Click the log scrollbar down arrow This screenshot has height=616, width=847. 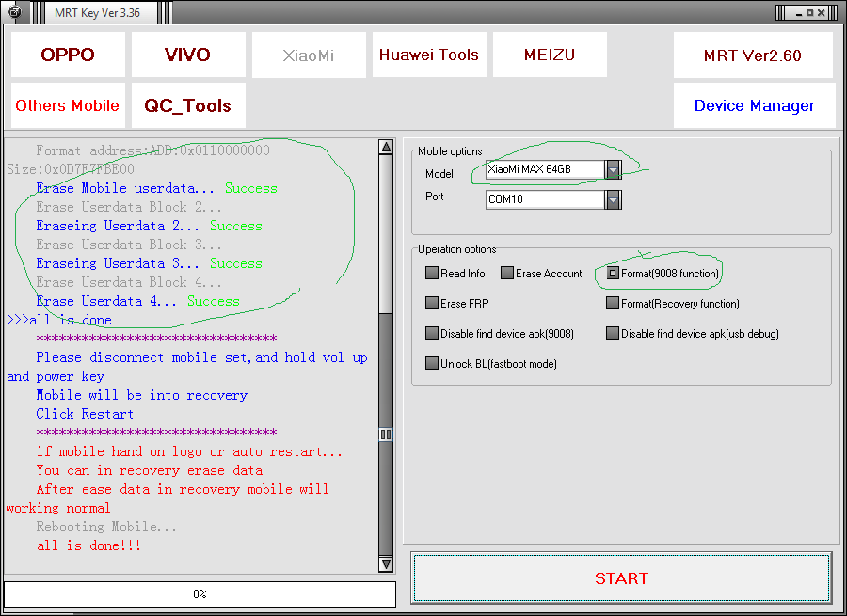pos(386,564)
